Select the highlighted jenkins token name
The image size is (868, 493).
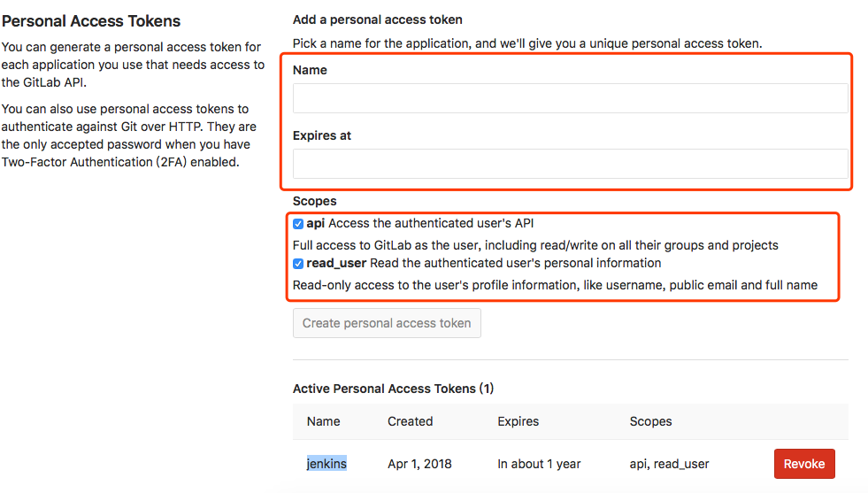click(326, 464)
